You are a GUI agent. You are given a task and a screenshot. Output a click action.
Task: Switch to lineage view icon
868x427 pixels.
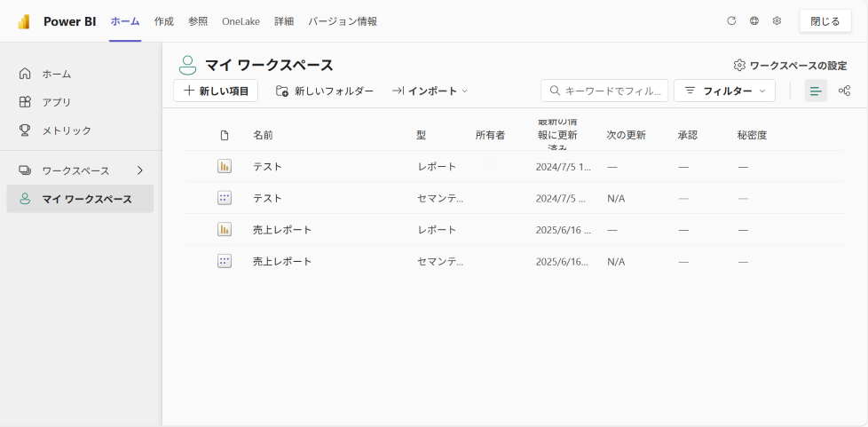pyautogui.click(x=844, y=91)
